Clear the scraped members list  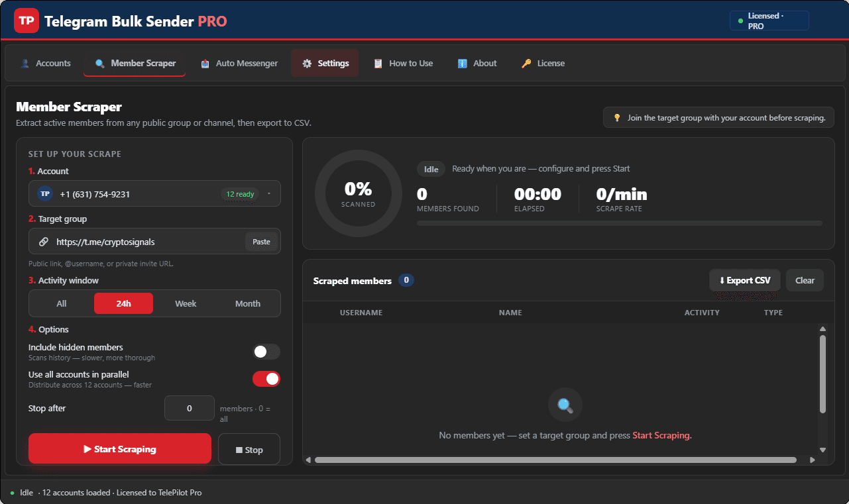805,280
